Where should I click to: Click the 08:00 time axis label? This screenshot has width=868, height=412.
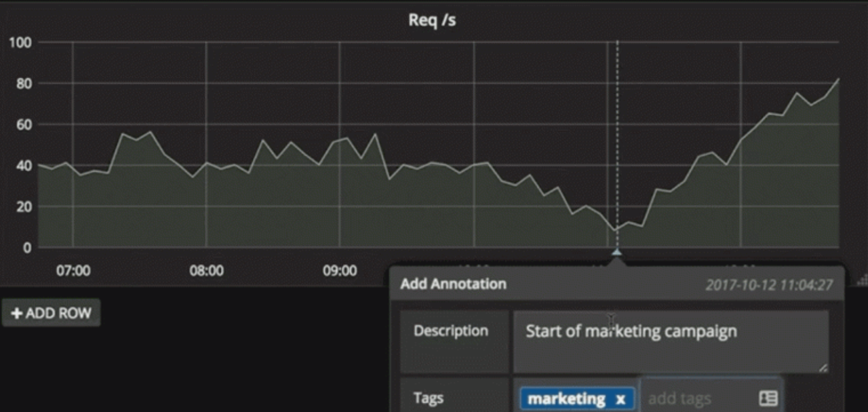point(206,270)
